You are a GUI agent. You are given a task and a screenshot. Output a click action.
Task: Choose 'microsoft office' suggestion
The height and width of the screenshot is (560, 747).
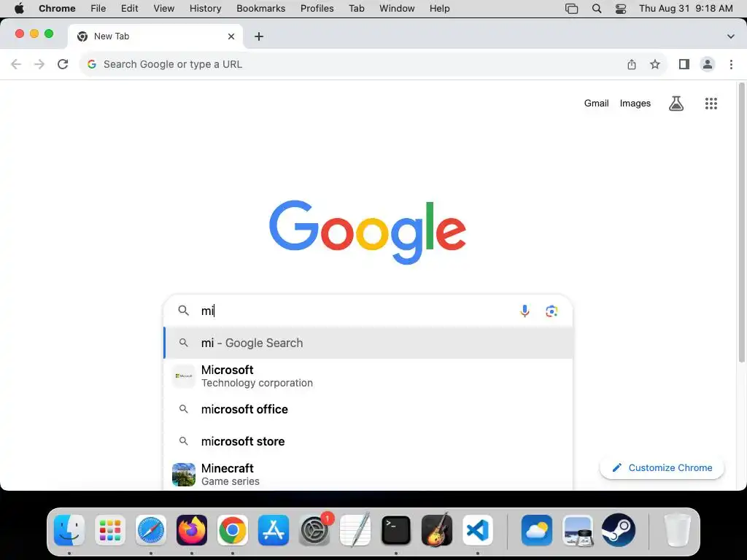coord(368,409)
